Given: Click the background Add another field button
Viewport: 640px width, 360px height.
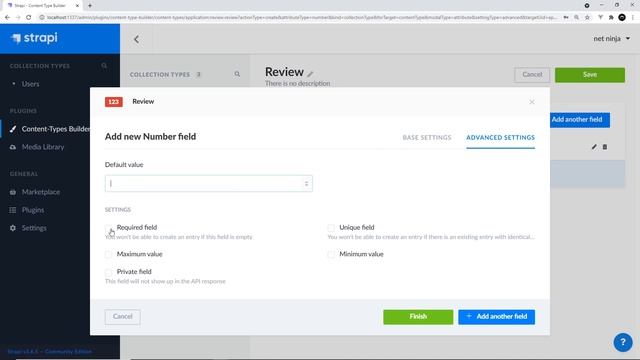Looking at the screenshot, I should (580, 120).
